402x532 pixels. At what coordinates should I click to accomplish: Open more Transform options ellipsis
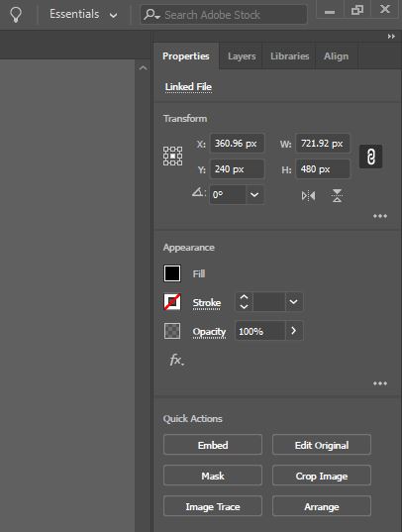pyautogui.click(x=380, y=216)
